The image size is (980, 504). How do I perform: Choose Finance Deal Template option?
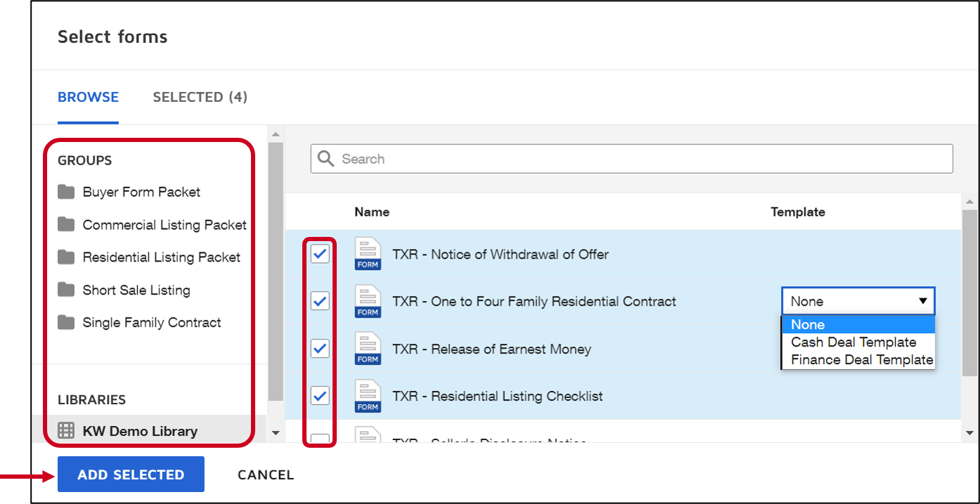(x=858, y=360)
